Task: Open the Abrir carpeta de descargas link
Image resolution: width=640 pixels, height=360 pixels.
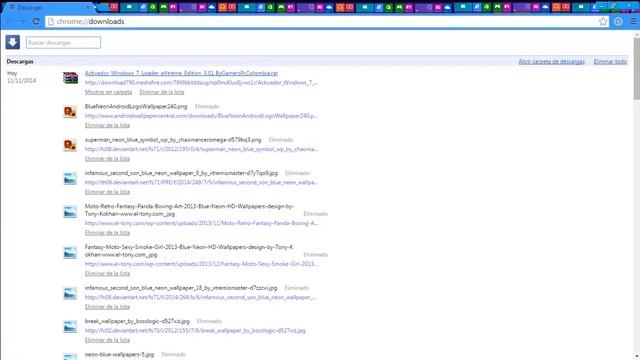Action: pos(551,62)
